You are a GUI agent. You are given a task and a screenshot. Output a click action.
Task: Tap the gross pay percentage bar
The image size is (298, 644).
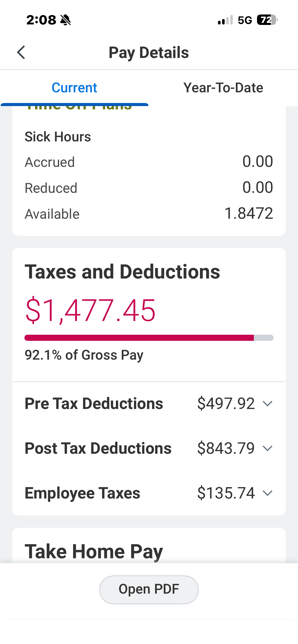(x=149, y=338)
